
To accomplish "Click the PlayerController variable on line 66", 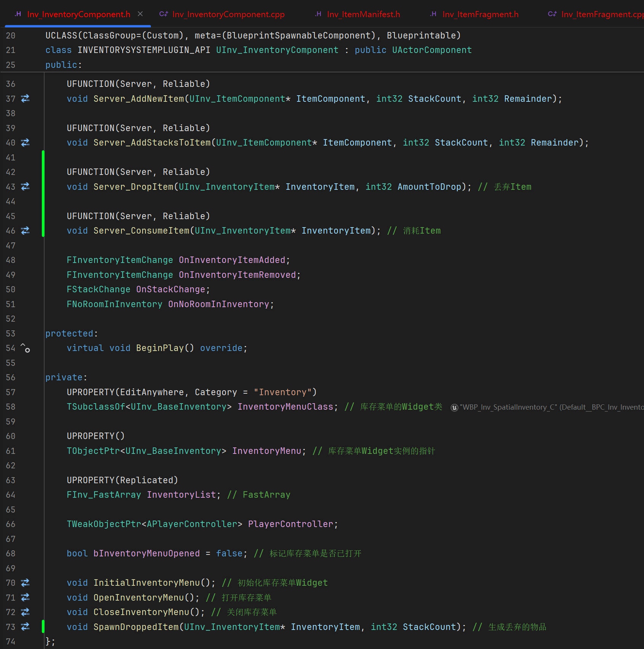I will [x=291, y=524].
